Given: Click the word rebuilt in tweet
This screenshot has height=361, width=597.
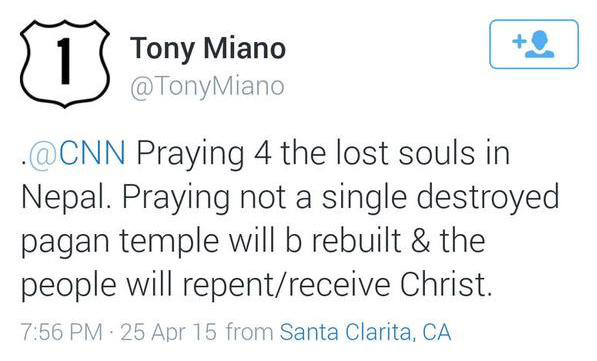Looking at the screenshot, I should (x=356, y=241).
